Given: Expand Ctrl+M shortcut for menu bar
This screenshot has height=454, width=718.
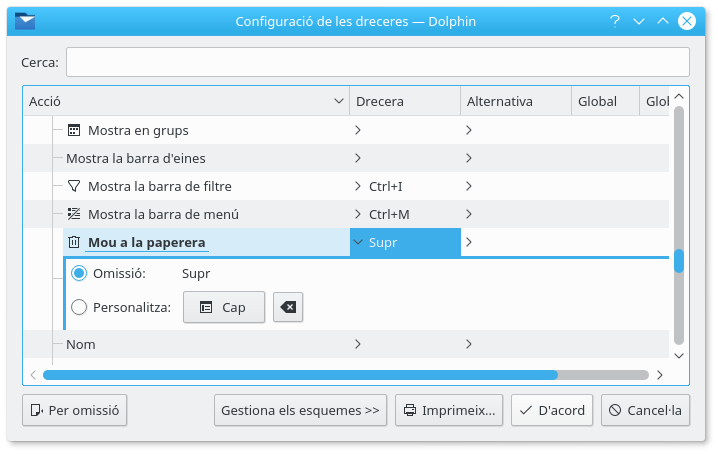Looking at the screenshot, I should pos(358,214).
